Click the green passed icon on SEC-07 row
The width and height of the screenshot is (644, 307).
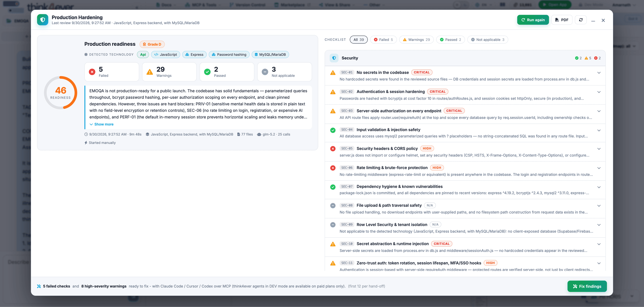coord(333,187)
